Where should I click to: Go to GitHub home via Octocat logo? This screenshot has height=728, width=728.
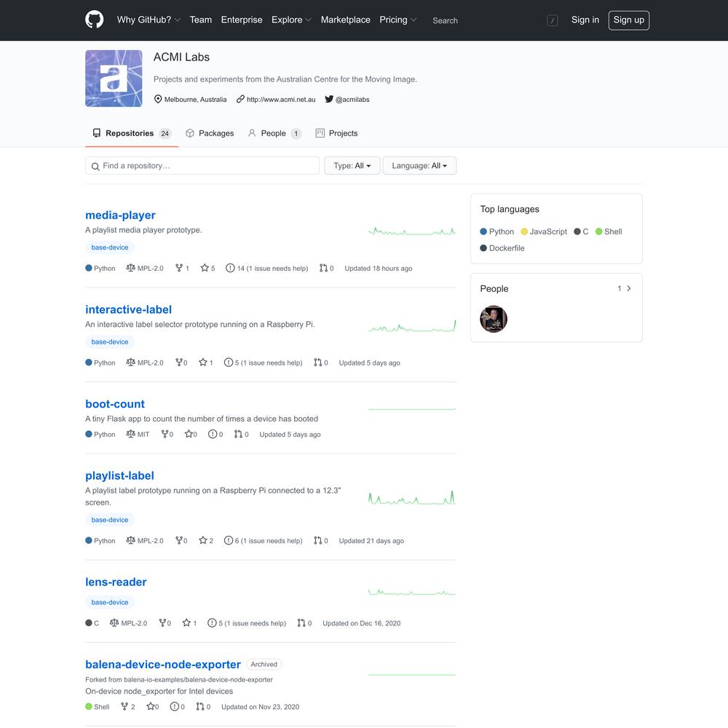coord(94,20)
